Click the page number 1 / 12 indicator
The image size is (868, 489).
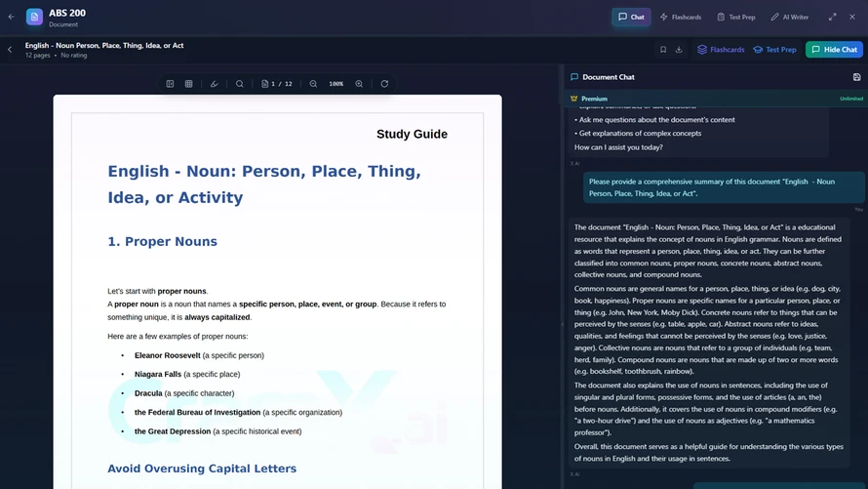(277, 84)
